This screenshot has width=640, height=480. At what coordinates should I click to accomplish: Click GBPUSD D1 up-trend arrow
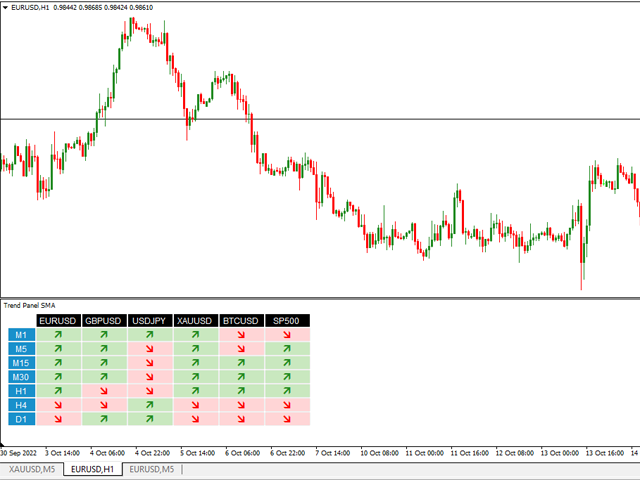[x=104, y=419]
